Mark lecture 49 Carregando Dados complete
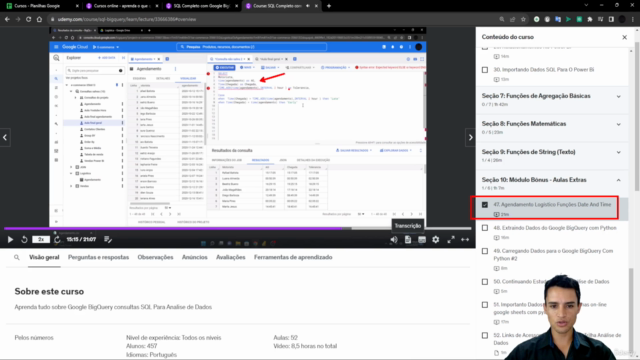The height and width of the screenshot is (360, 640). pos(485,251)
